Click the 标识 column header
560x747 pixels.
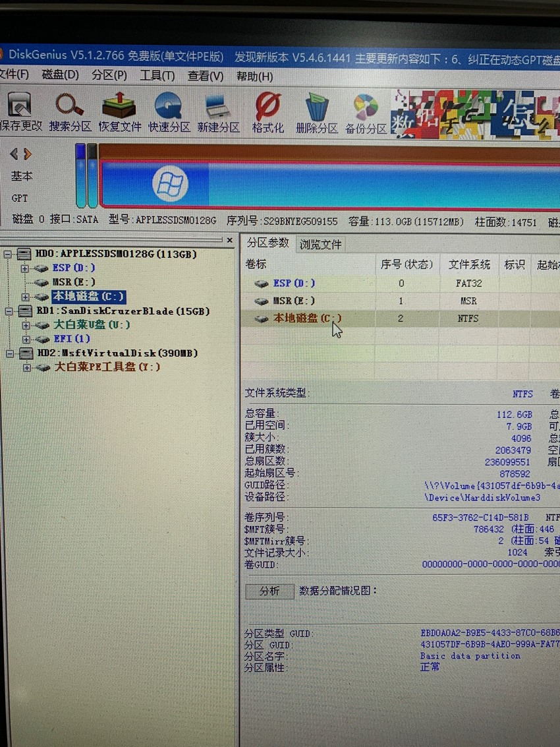[515, 264]
